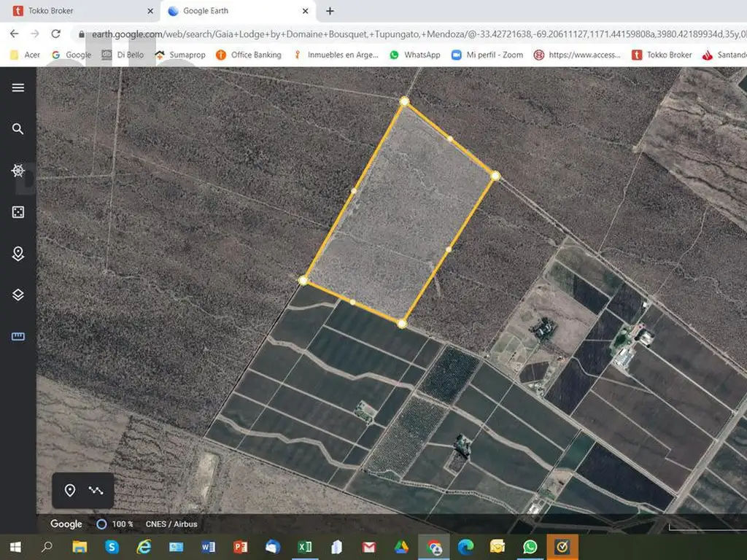
Task: Open a new browser tab
Action: [330, 11]
